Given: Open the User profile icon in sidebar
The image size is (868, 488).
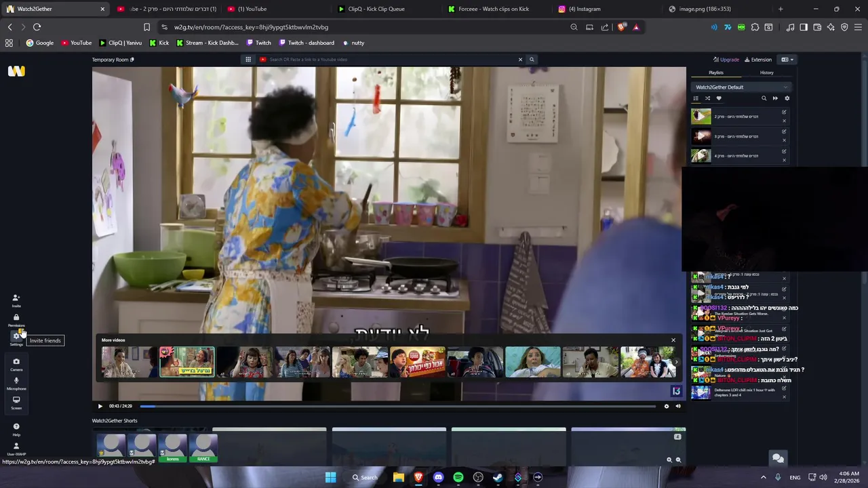Looking at the screenshot, I should click(16, 449).
